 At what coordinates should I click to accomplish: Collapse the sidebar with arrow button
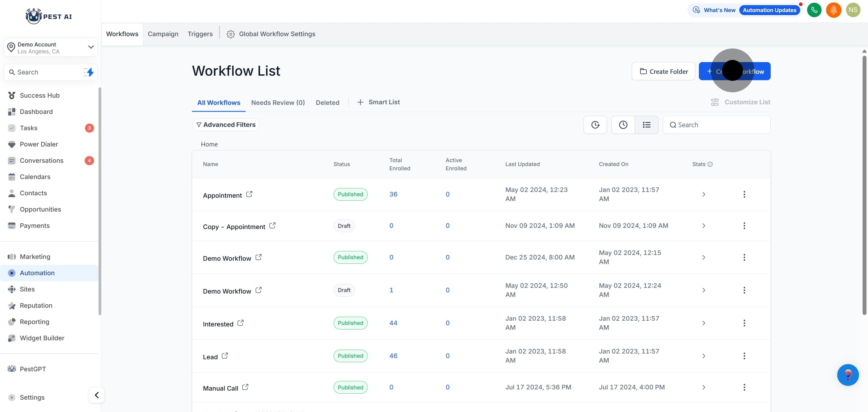[x=97, y=395]
